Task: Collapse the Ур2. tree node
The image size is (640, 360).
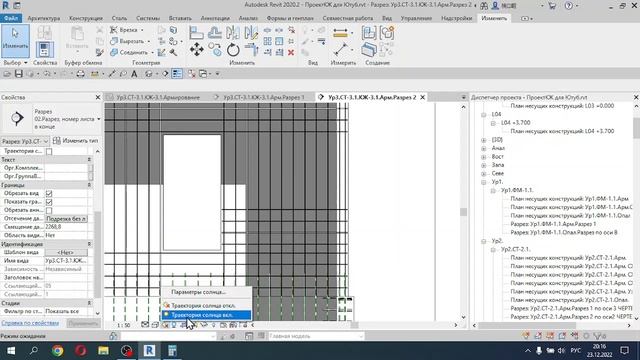Action: [484, 241]
